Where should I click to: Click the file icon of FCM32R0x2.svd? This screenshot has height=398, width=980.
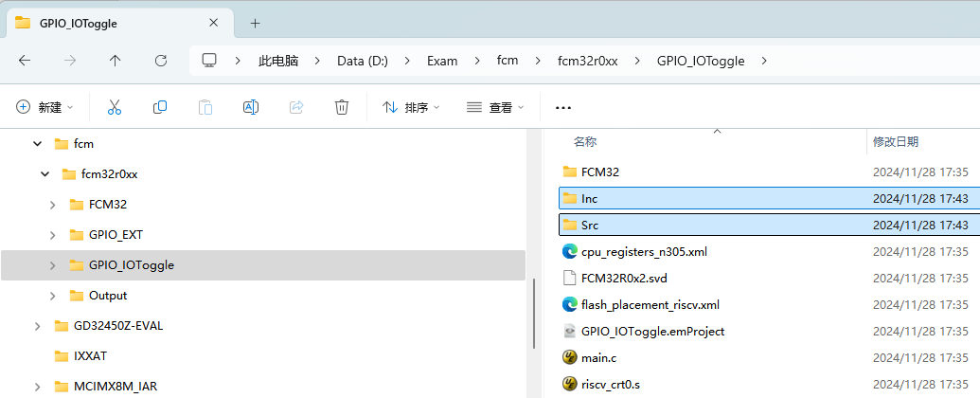[x=569, y=278]
